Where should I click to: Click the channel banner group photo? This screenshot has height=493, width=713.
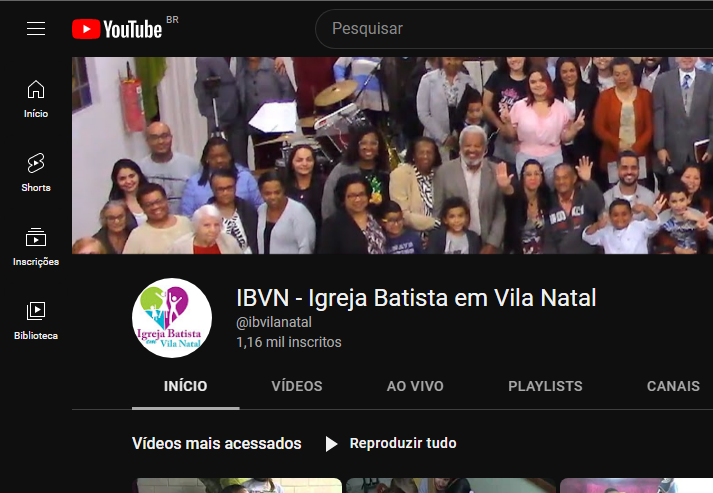392,155
